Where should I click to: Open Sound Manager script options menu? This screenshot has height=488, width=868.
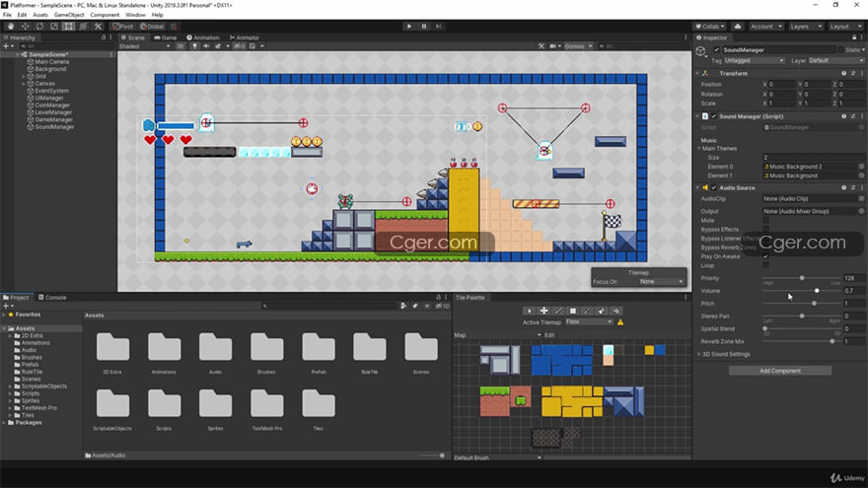(x=861, y=116)
